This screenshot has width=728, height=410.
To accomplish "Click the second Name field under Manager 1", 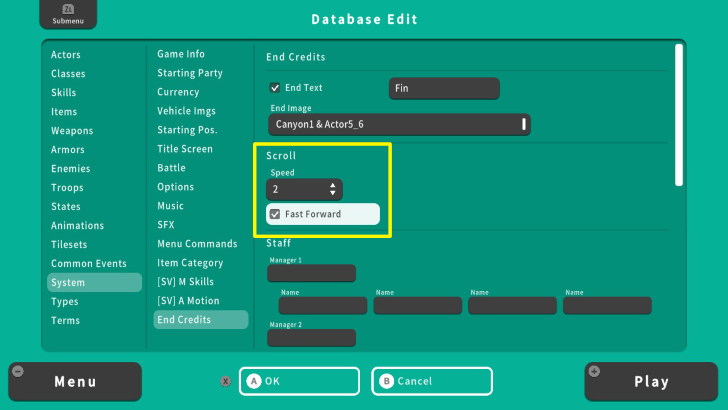I will [x=418, y=306].
